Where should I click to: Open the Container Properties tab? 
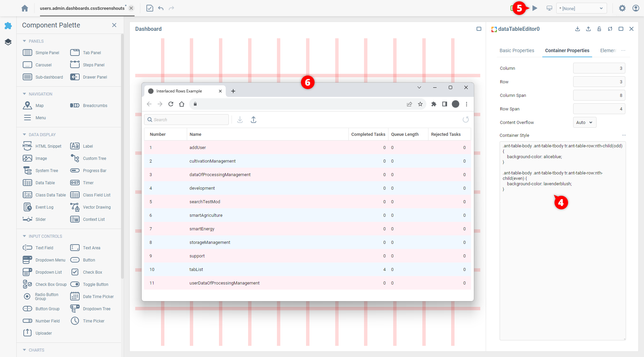[x=567, y=50]
